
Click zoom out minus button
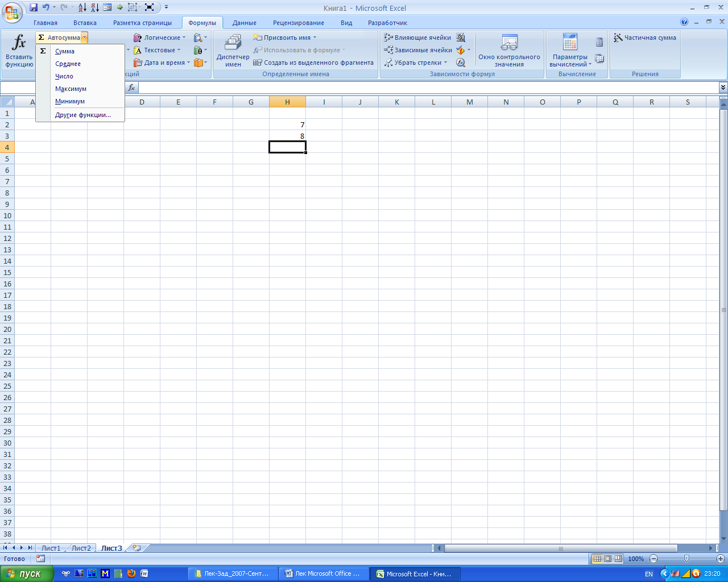(x=653, y=559)
